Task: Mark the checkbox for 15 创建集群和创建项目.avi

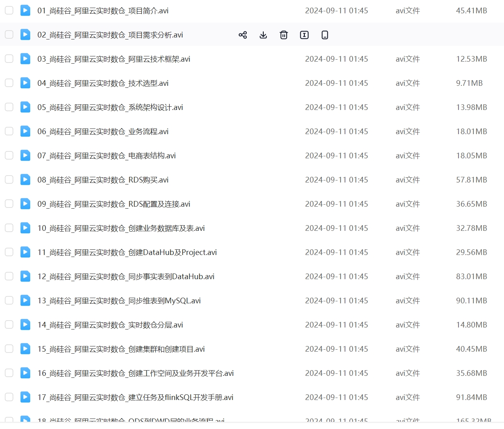Action: [9, 349]
